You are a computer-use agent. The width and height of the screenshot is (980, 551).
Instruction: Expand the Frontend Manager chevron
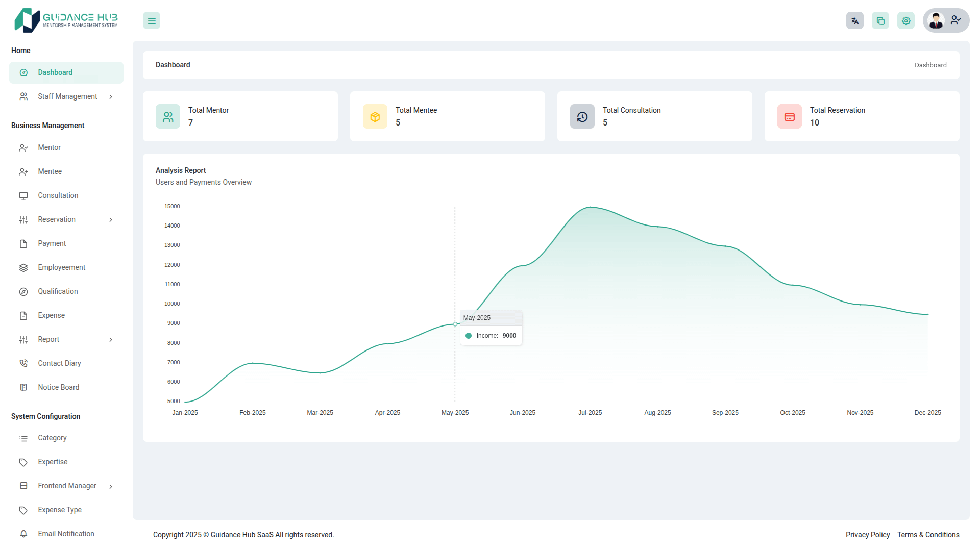(111, 487)
